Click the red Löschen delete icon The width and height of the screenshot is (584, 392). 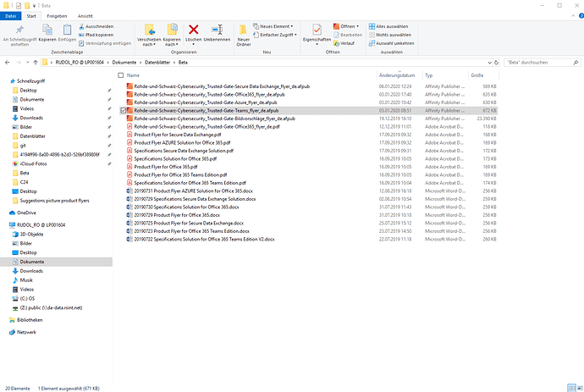[x=193, y=30]
